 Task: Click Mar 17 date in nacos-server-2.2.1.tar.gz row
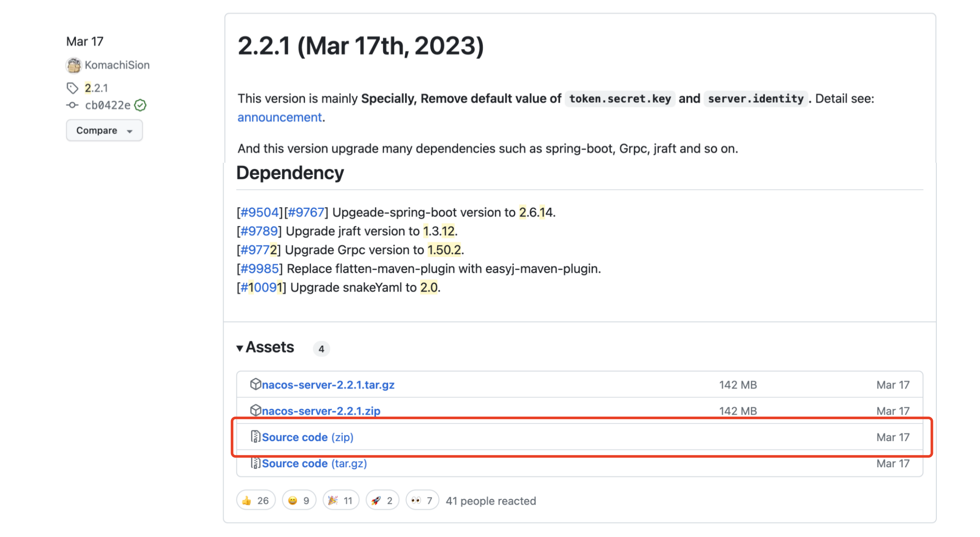(893, 385)
